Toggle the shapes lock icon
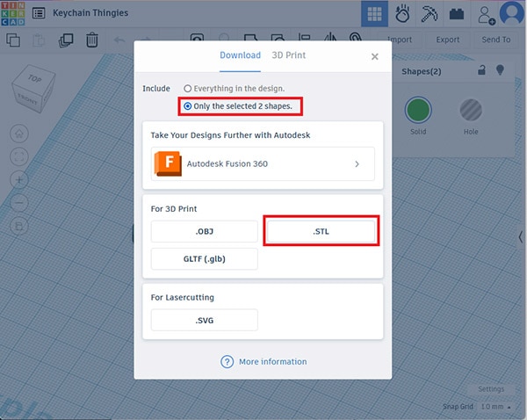The height and width of the screenshot is (420, 527). pos(481,70)
